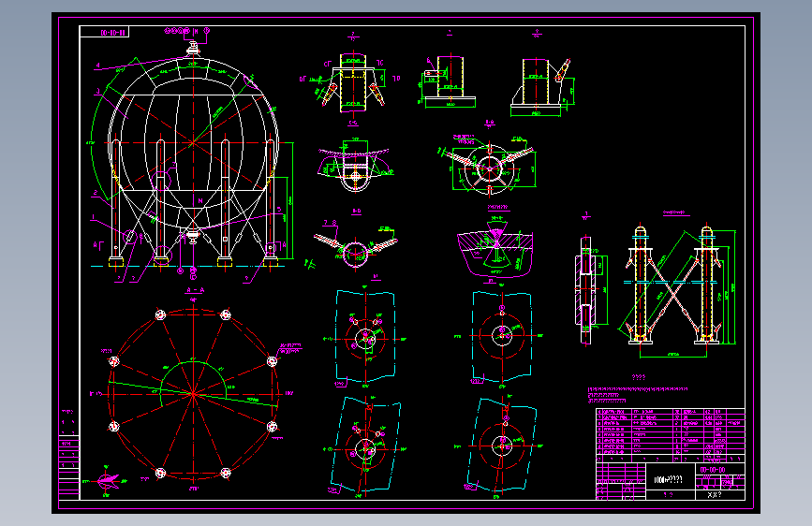Select the parts list table above title block
The width and height of the screenshot is (812, 526).
671,435
